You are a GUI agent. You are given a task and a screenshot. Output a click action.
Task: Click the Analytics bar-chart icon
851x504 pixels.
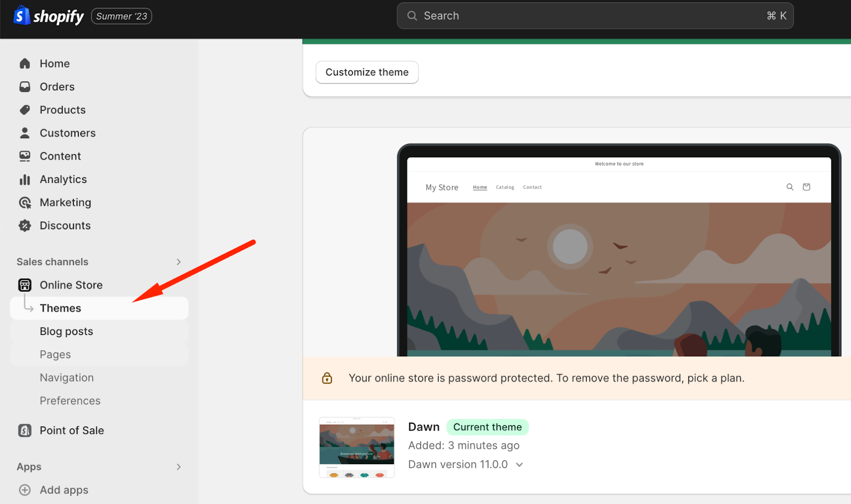coord(25,179)
